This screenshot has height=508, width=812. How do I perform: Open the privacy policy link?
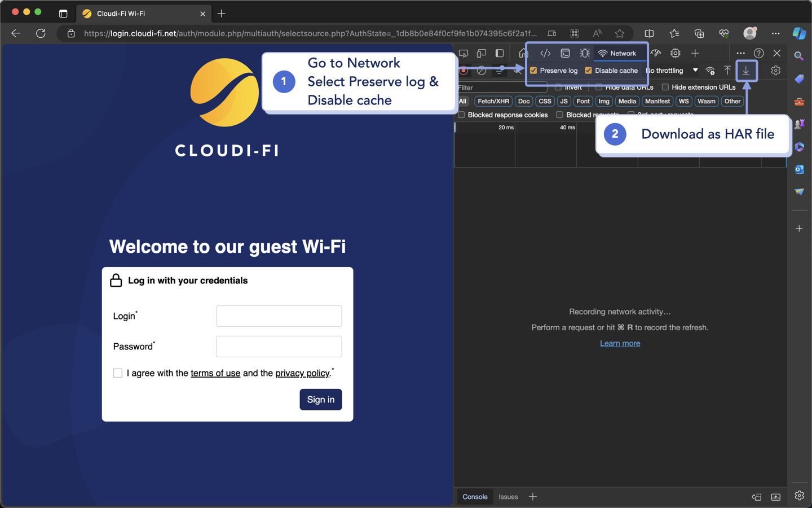point(302,373)
